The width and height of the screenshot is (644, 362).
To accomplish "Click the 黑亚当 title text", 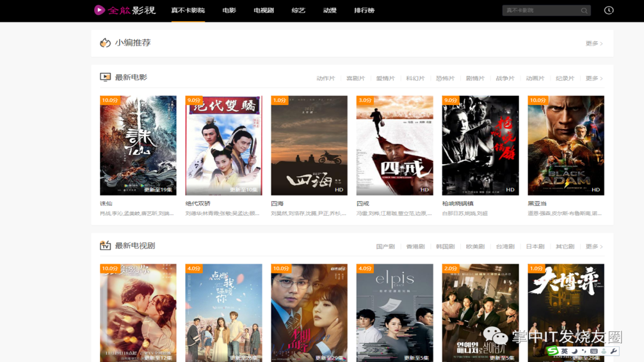I will (x=537, y=204).
